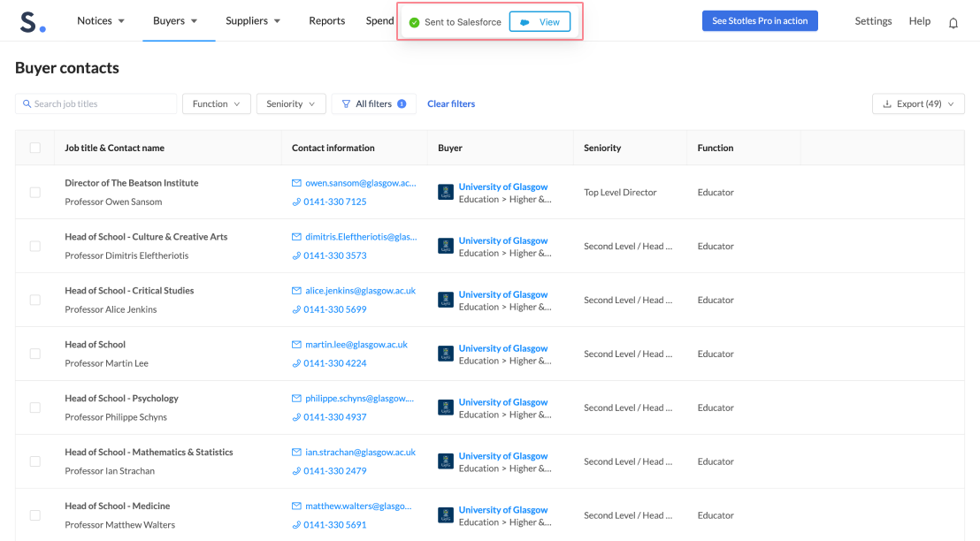Click Director of The Beatson Institute title
Image resolution: width=980 pixels, height=541 pixels.
tap(131, 183)
